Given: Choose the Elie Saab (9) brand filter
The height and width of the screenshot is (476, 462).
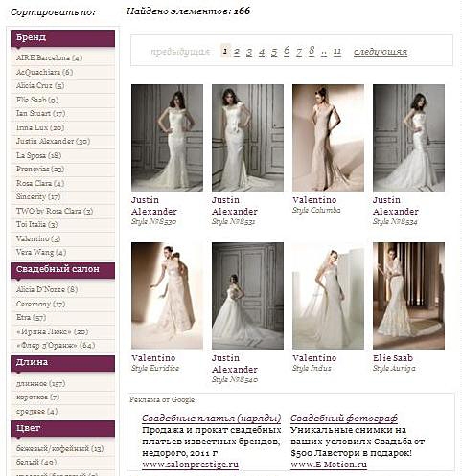Looking at the screenshot, I should click(37, 100).
